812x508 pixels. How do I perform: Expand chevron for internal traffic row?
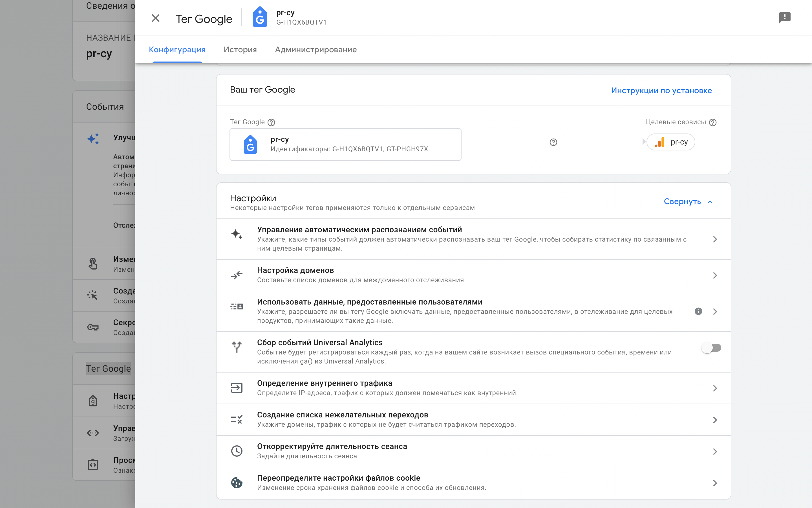(715, 388)
